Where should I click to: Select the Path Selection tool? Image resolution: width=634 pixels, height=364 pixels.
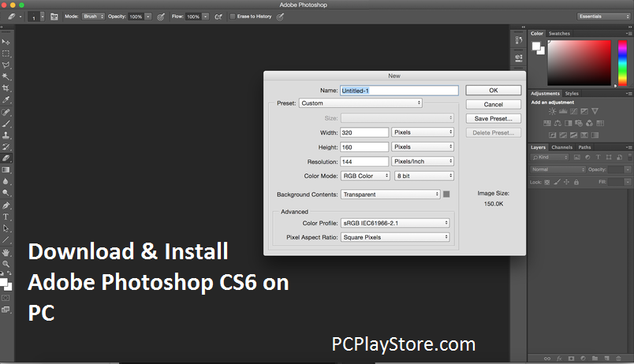(6, 228)
